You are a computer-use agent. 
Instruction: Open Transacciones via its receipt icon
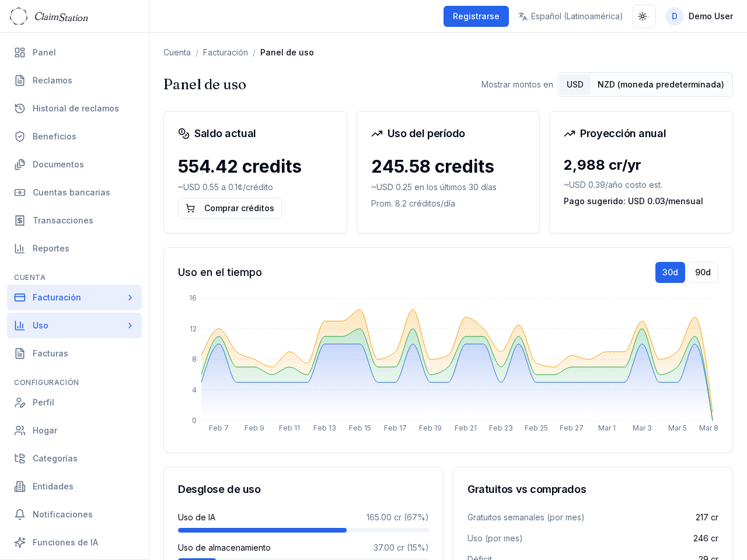[20, 220]
